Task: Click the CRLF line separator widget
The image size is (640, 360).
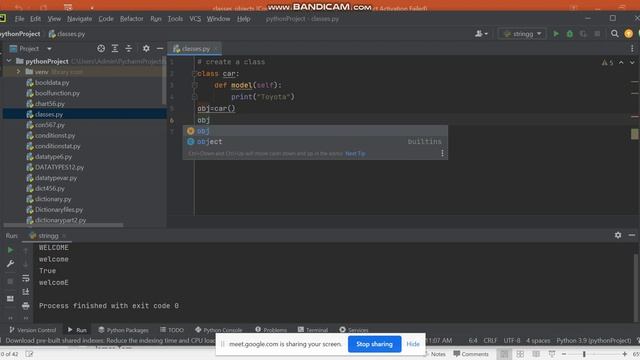Action: tap(490, 340)
